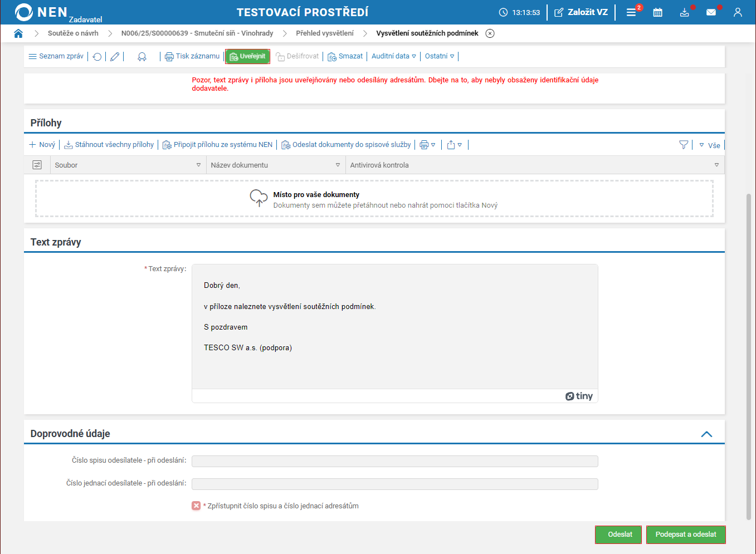Open the calendar icon in header
Image resolution: width=756 pixels, height=554 pixels.
[657, 12]
